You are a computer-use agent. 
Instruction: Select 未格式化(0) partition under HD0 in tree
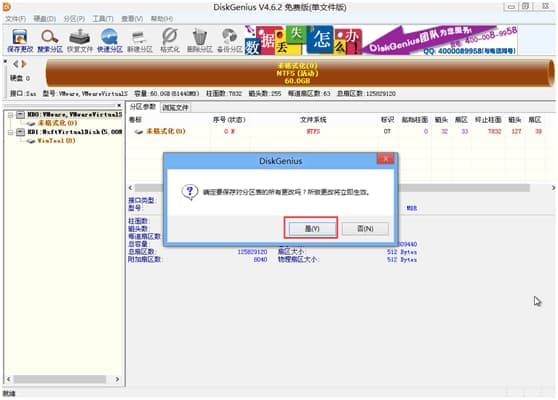point(57,123)
